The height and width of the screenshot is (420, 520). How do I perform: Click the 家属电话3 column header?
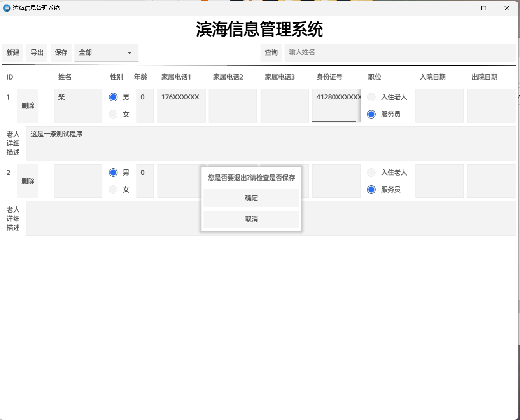(280, 77)
